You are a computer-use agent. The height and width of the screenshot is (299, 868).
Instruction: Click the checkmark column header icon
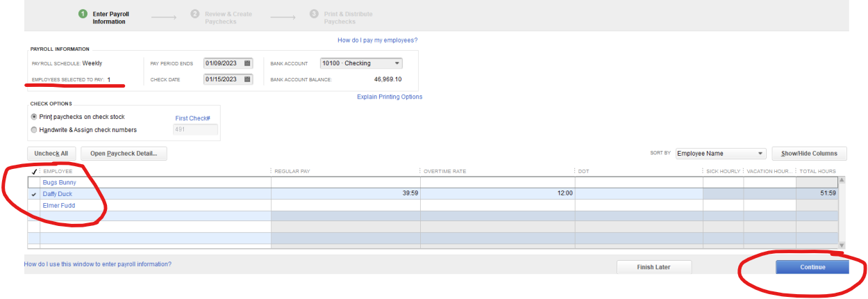34,171
